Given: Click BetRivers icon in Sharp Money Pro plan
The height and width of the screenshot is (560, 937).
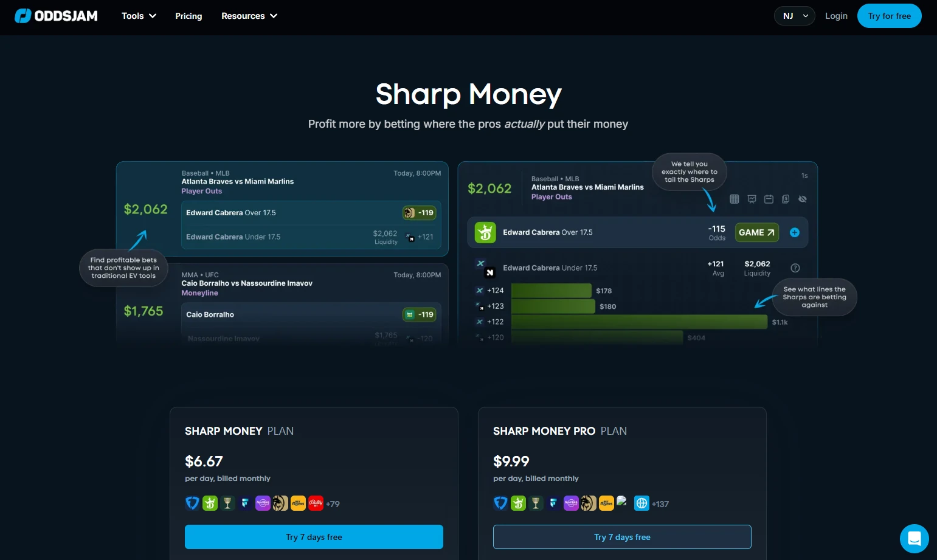Looking at the screenshot, I should click(x=606, y=503).
